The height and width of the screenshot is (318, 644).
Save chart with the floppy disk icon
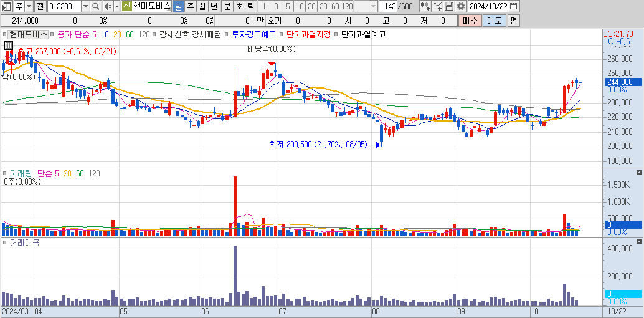[x=449, y=6]
